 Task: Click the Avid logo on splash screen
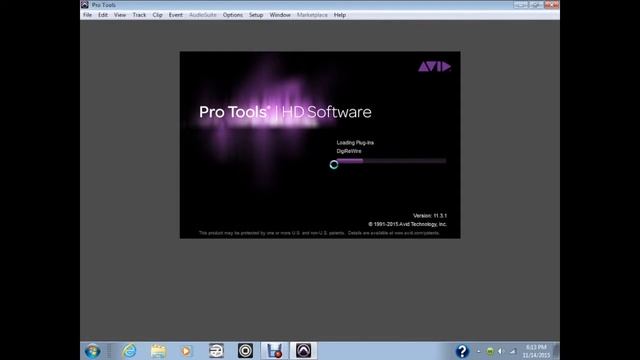[x=434, y=67]
